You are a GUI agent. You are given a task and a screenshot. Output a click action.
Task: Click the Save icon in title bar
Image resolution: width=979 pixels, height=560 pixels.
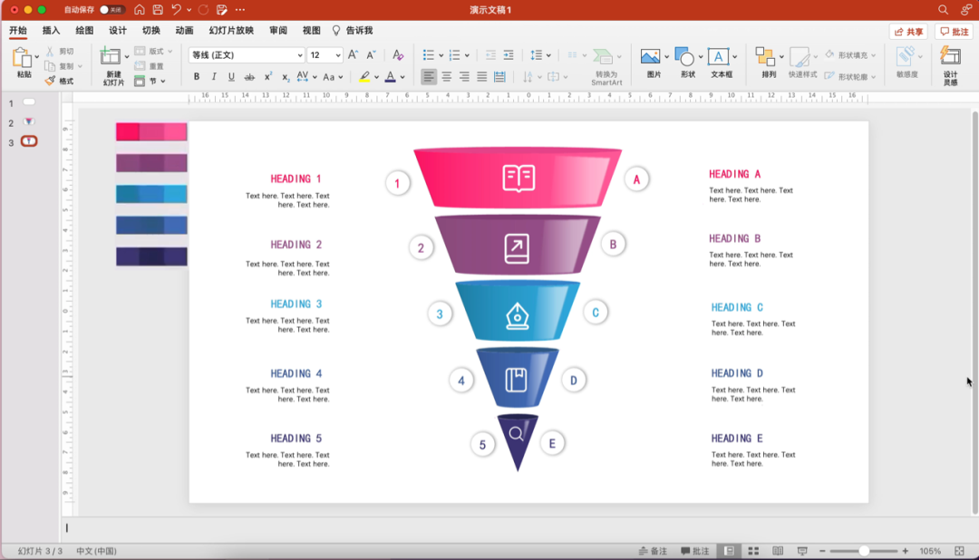point(158,9)
